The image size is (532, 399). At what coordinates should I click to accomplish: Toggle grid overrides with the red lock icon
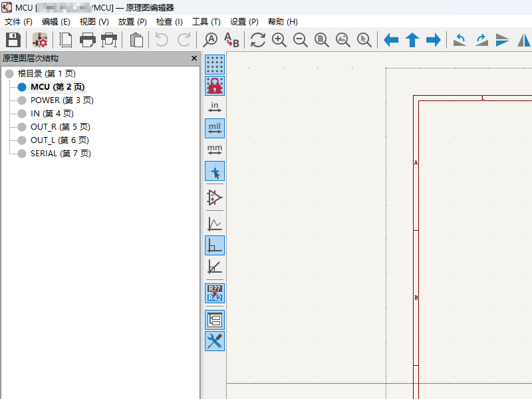tap(215, 86)
